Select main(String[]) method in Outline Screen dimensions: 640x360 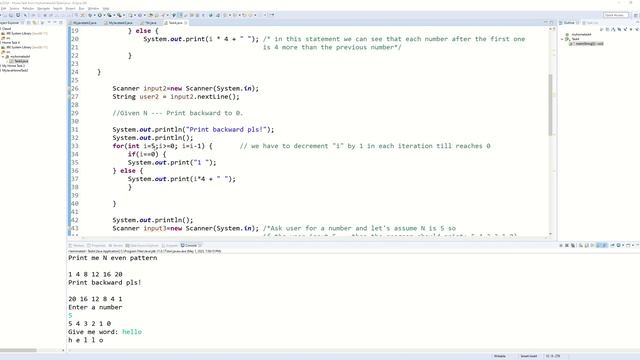(x=587, y=44)
